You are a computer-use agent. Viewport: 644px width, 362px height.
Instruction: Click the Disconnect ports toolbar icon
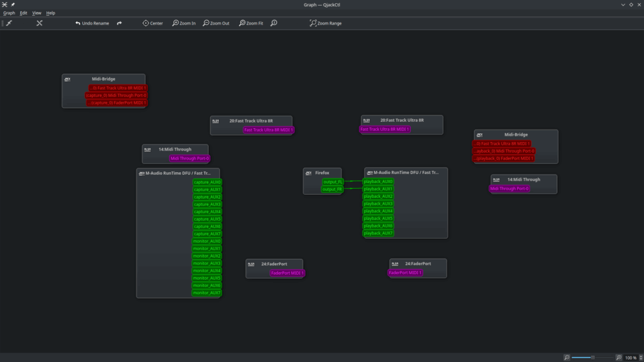[39, 23]
